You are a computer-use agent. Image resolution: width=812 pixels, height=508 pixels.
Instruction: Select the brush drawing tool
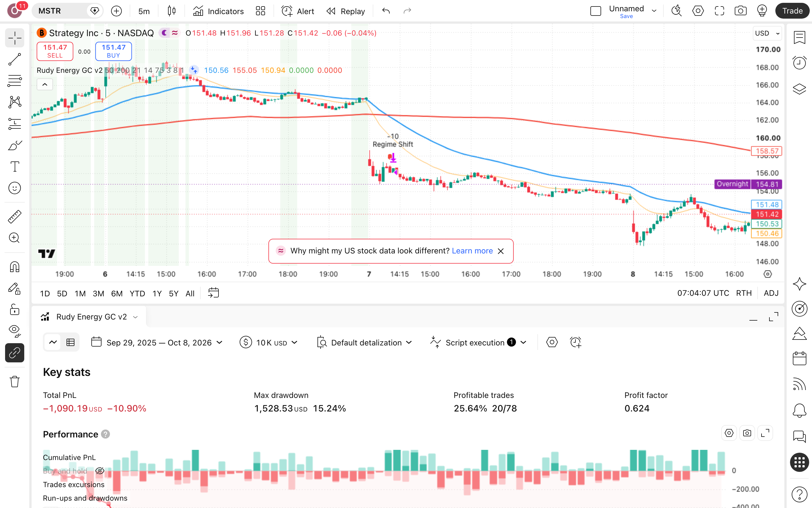(x=14, y=145)
